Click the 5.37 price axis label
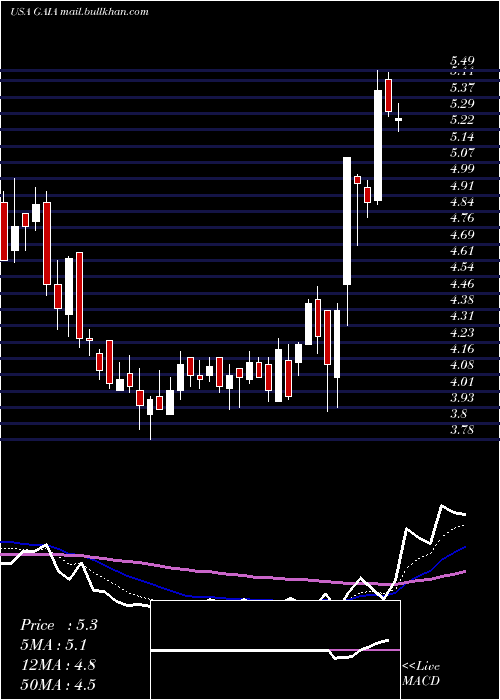 coord(462,88)
